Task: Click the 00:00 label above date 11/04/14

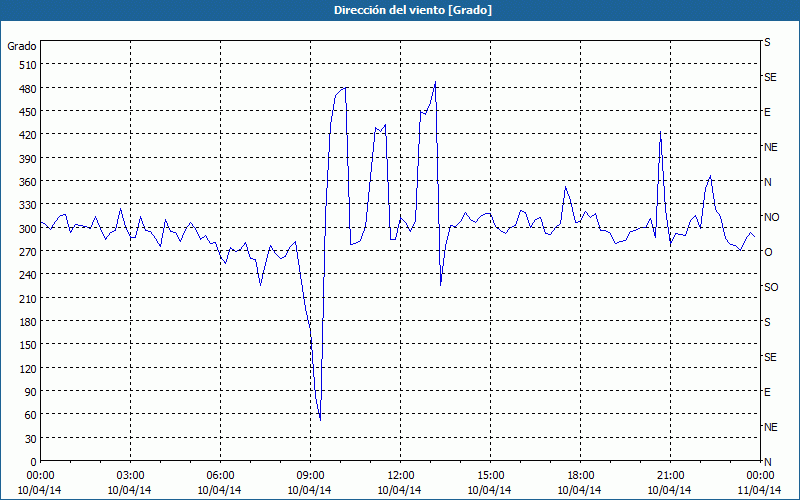Action: (x=760, y=476)
